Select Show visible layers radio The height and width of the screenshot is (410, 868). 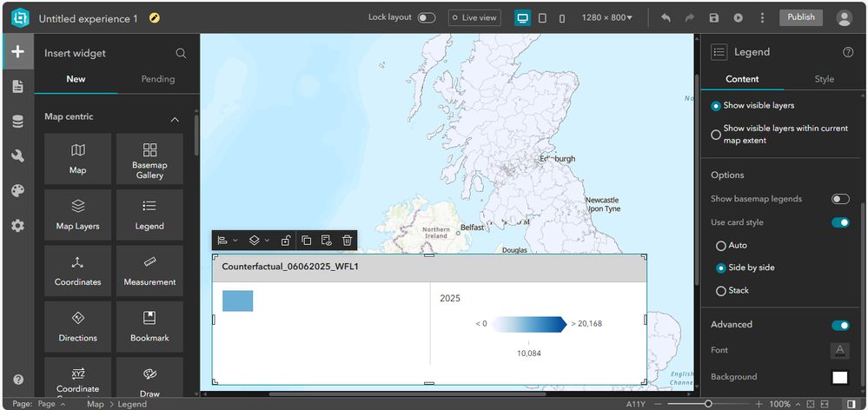pyautogui.click(x=716, y=106)
